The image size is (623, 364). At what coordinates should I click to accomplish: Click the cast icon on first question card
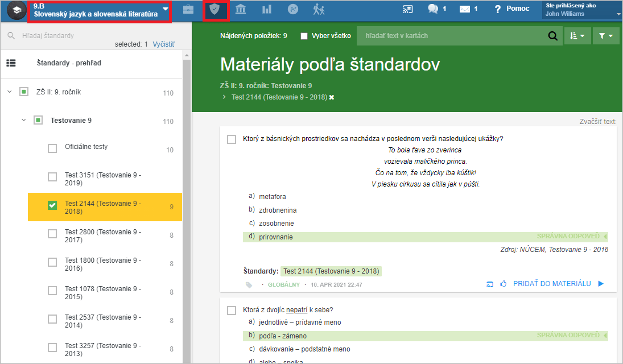pyautogui.click(x=490, y=284)
